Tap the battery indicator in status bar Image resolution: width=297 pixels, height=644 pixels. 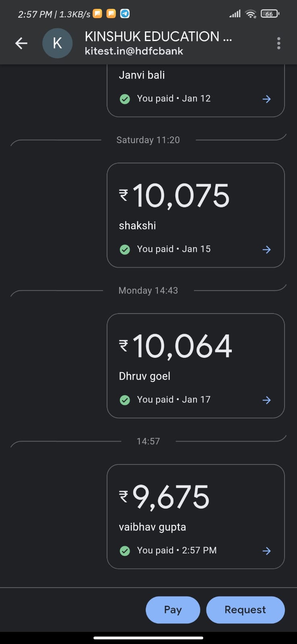click(270, 14)
